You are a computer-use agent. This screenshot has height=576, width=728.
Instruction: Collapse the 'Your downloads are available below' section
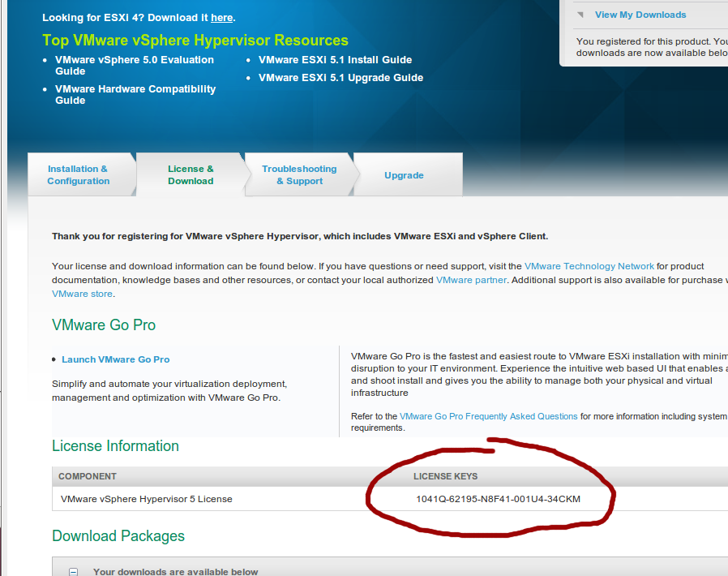pyautogui.click(x=73, y=572)
